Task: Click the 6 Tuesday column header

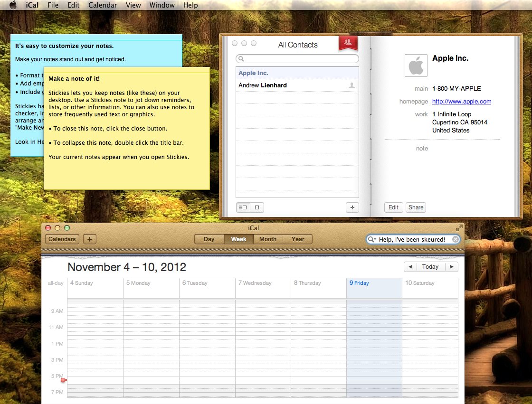Action: (x=195, y=283)
